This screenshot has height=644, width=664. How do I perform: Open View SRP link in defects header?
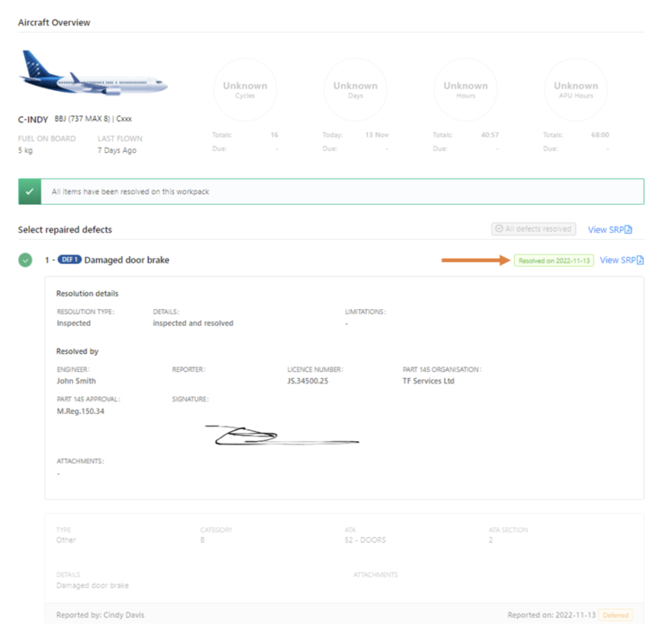[x=605, y=230]
